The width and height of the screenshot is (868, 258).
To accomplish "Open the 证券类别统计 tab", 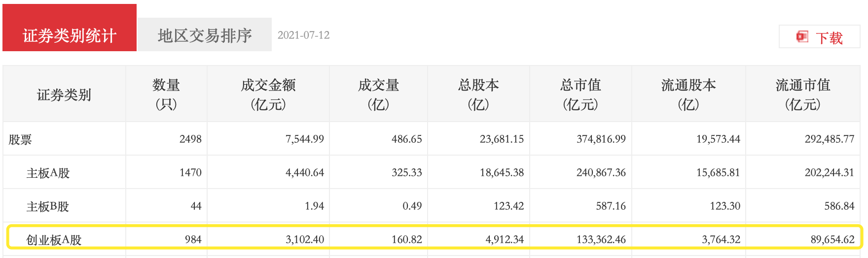I will [x=70, y=28].
